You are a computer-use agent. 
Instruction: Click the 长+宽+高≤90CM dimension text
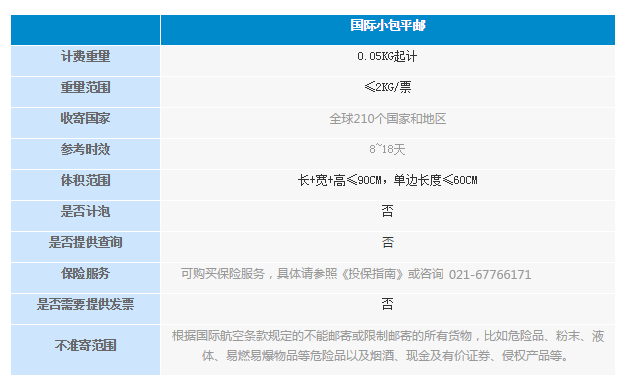click(x=340, y=180)
